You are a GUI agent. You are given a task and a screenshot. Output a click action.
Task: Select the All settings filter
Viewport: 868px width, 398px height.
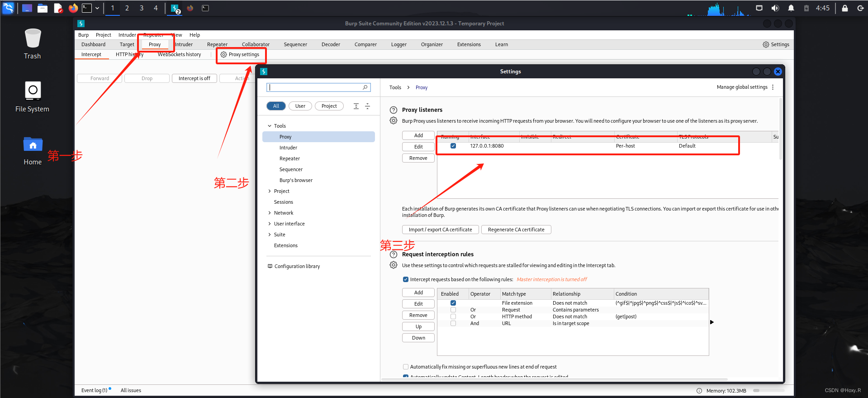[x=276, y=106]
